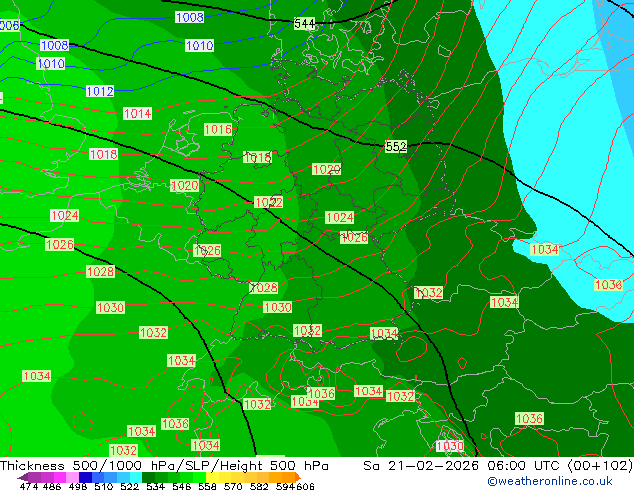Click the 552 height contour label
Image resolution: width=634 pixels, height=490 pixels.
click(x=396, y=146)
